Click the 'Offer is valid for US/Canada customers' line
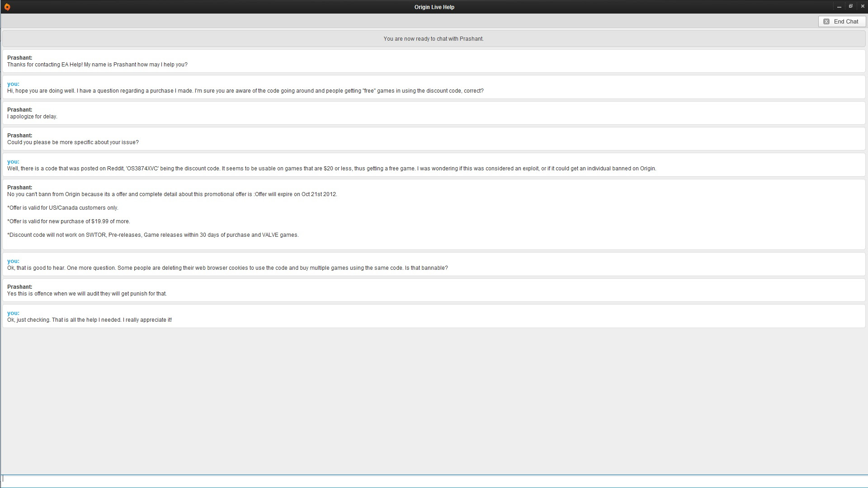This screenshot has width=868, height=488. (x=63, y=208)
